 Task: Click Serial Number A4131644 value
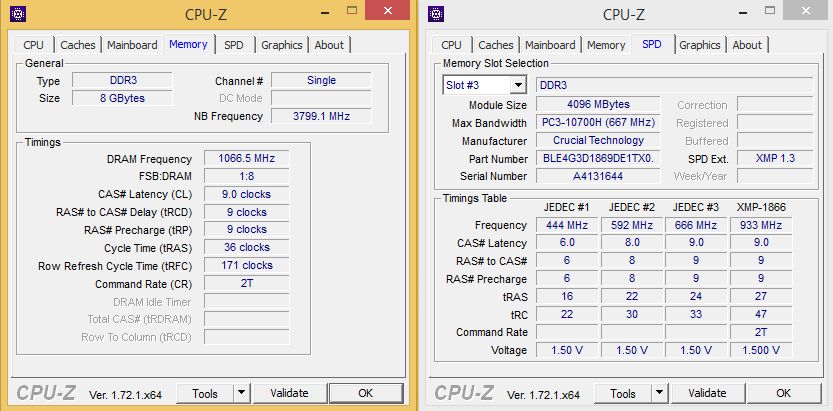(x=598, y=176)
